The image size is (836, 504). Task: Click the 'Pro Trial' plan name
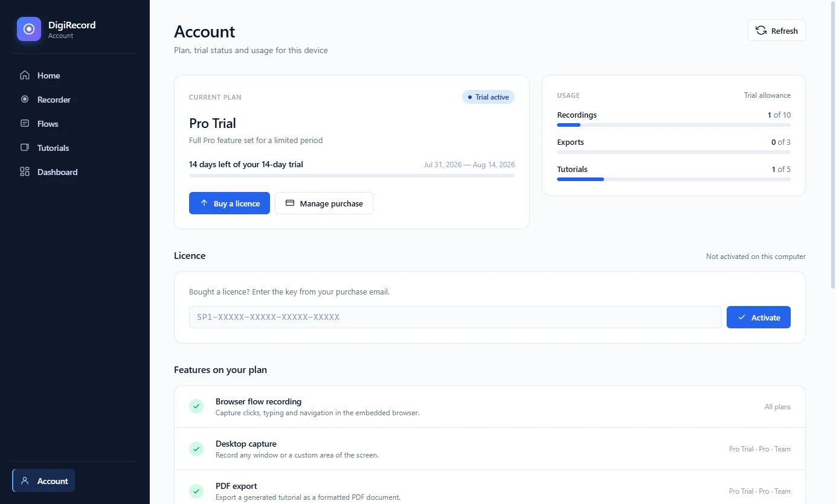(213, 123)
